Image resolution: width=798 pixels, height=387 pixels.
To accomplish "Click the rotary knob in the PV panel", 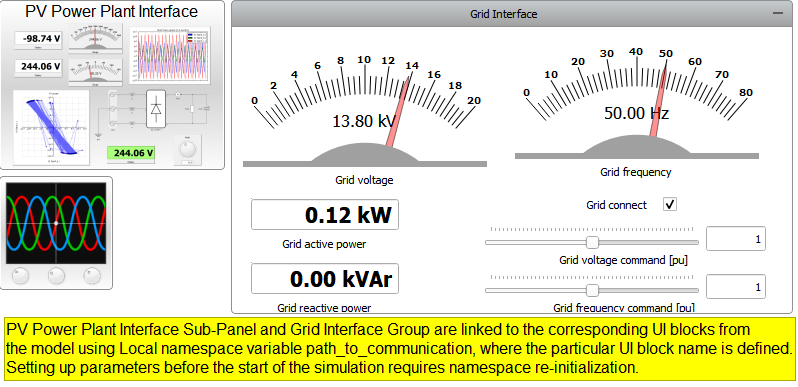I will tap(188, 149).
